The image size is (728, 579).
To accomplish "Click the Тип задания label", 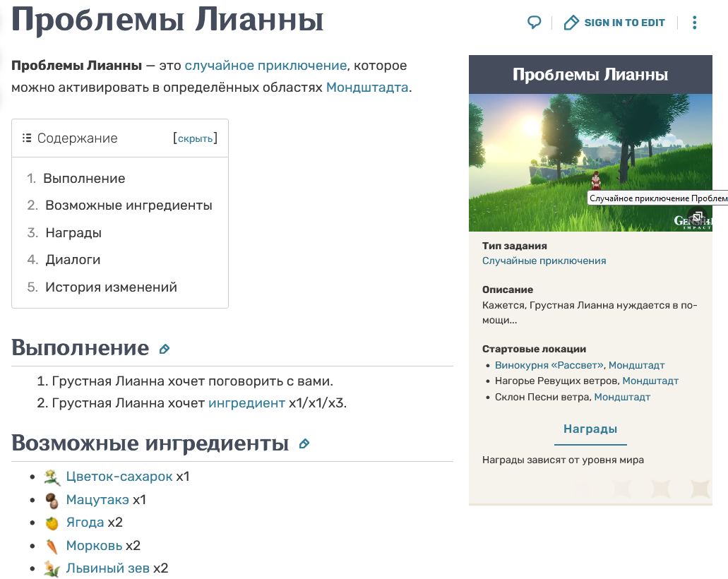I will pos(515,246).
